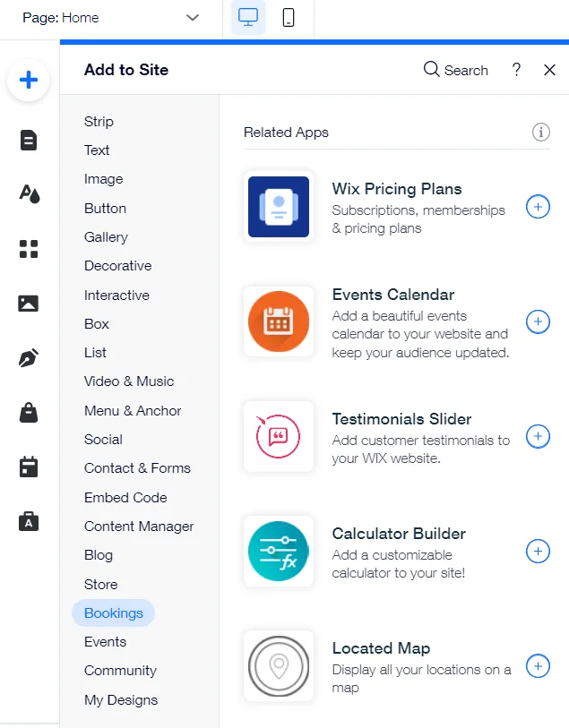This screenshot has width=569, height=728.
Task: Select the Contact & Forms category
Action: [x=137, y=468]
